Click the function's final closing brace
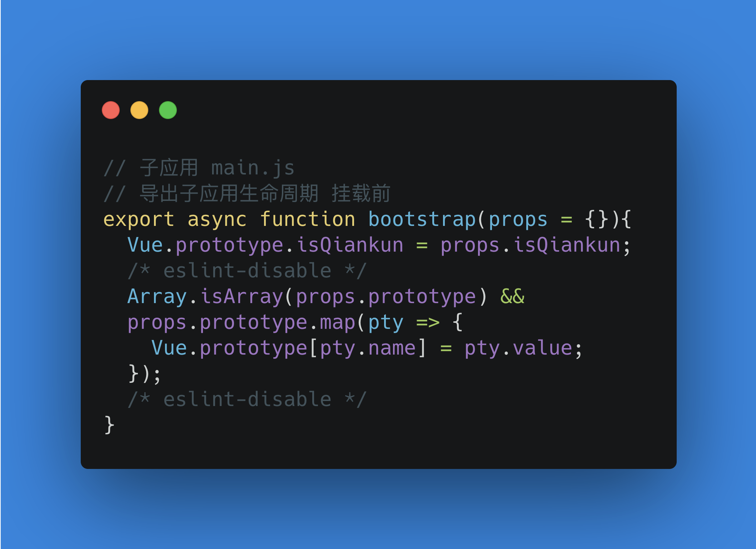 tap(109, 425)
